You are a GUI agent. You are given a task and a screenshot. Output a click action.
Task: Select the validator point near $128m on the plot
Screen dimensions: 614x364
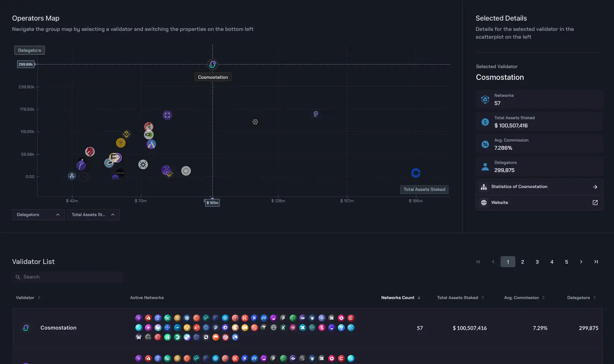click(x=255, y=122)
